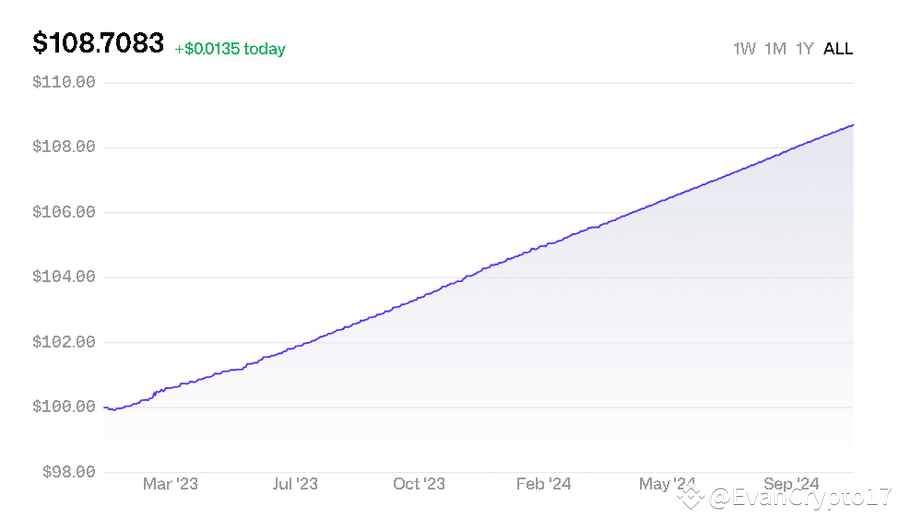Click the $102.00 y-axis label
The width and height of the screenshot is (900, 519).
tap(64, 342)
